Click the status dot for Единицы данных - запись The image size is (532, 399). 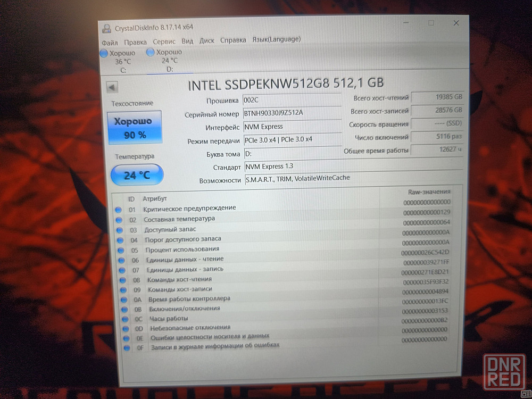tap(122, 270)
